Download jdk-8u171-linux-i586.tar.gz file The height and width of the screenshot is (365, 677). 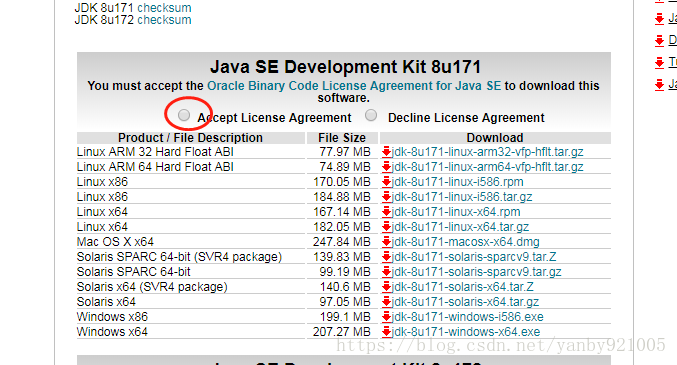tap(462, 197)
